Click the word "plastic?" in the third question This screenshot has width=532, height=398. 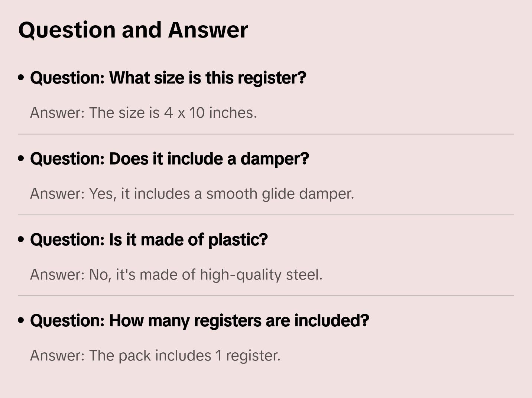coord(238,240)
